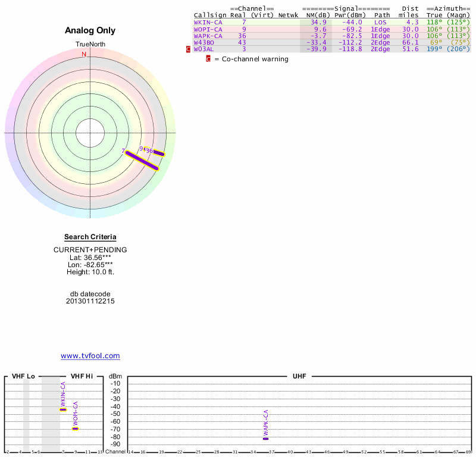The width and height of the screenshot is (476, 457).
Task: Click the real channel 3 cell for W03AL
Action: [244, 49]
